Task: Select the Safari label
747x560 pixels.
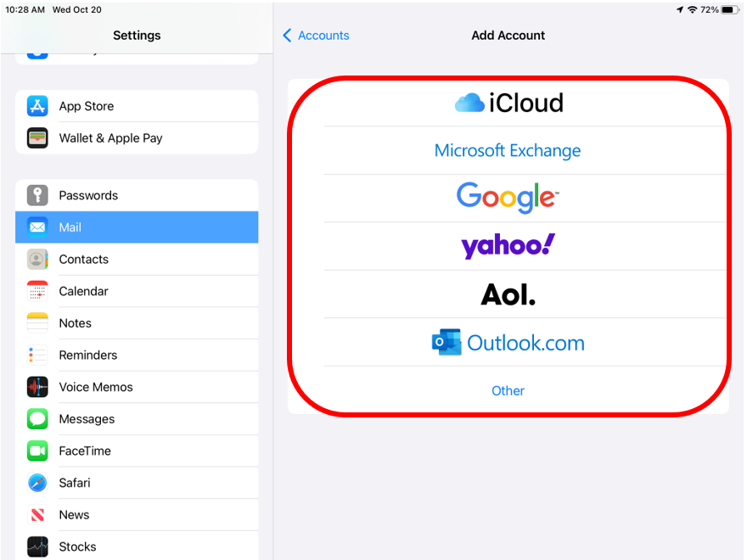Action: pos(75,483)
